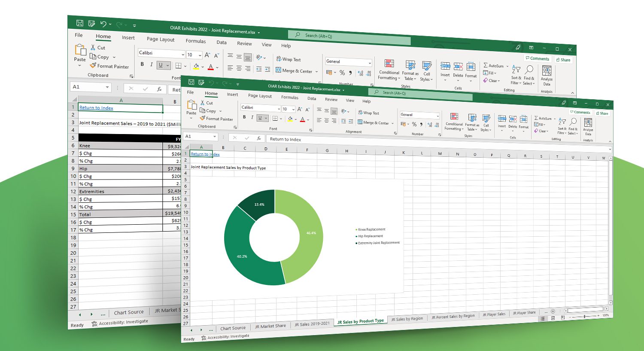The width and height of the screenshot is (644, 351).
Task: Open Name Box dropdown in front window
Action: pyautogui.click(x=214, y=137)
